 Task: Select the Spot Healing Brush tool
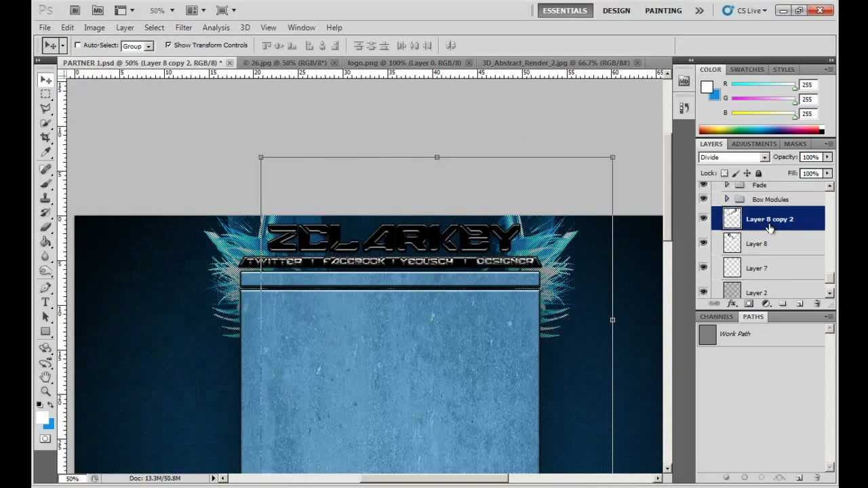click(x=45, y=169)
